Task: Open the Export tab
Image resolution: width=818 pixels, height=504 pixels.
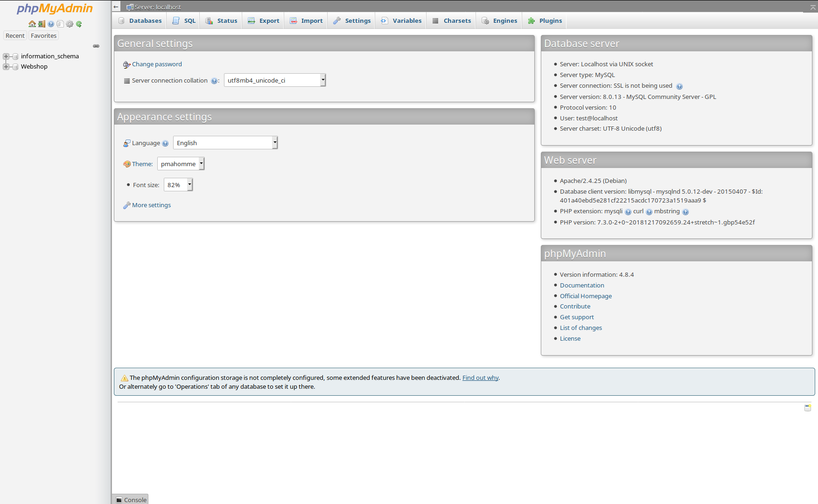Action: (264, 21)
